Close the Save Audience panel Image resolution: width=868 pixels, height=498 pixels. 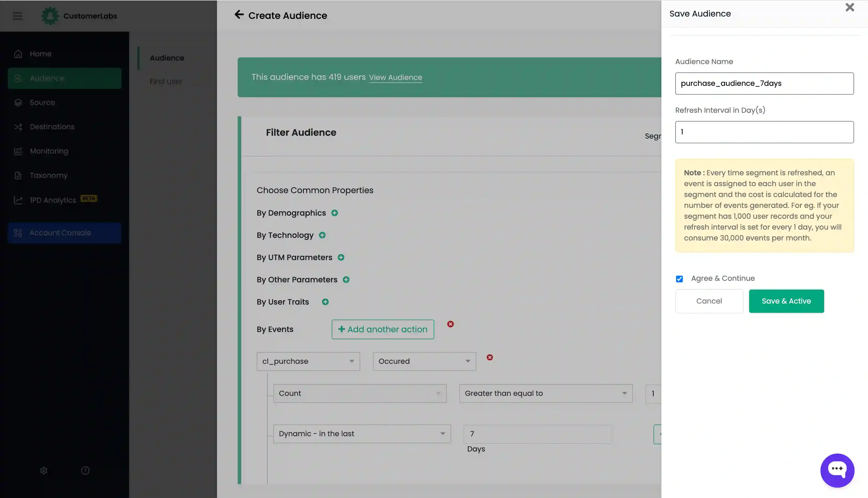pyautogui.click(x=850, y=7)
